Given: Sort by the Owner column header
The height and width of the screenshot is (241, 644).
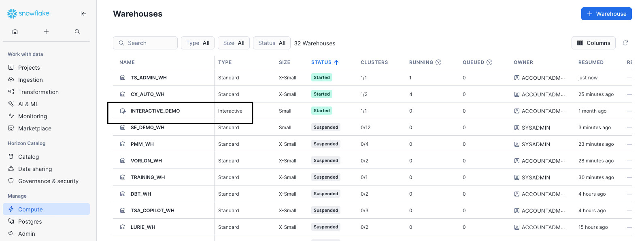Looking at the screenshot, I should (523, 62).
